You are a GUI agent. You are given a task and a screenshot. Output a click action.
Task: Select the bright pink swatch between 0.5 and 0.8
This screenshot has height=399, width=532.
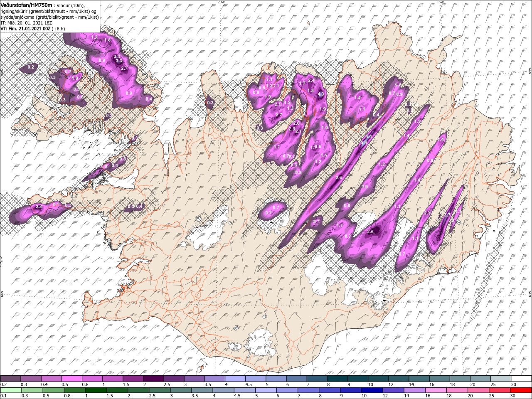click(x=71, y=378)
